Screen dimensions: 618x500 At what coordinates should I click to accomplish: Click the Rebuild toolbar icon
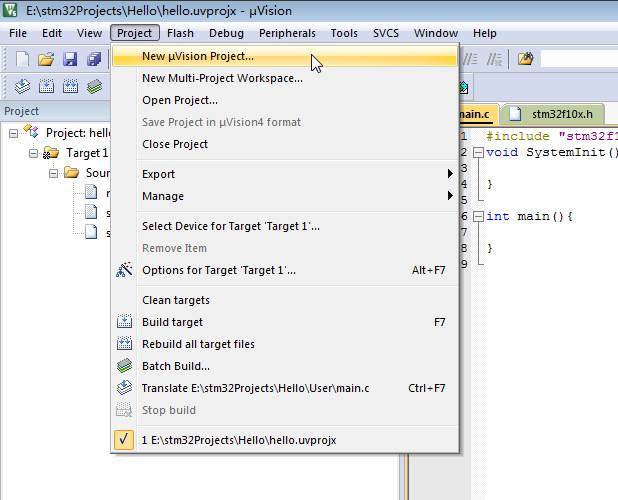[70, 86]
